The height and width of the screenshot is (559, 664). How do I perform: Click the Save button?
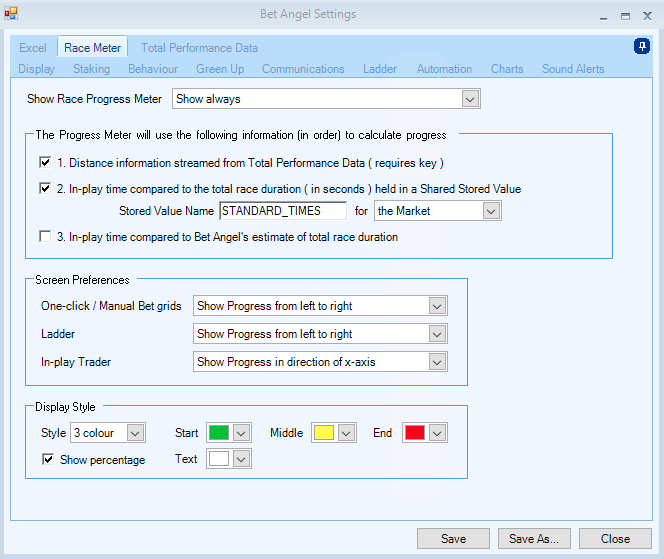point(454,539)
